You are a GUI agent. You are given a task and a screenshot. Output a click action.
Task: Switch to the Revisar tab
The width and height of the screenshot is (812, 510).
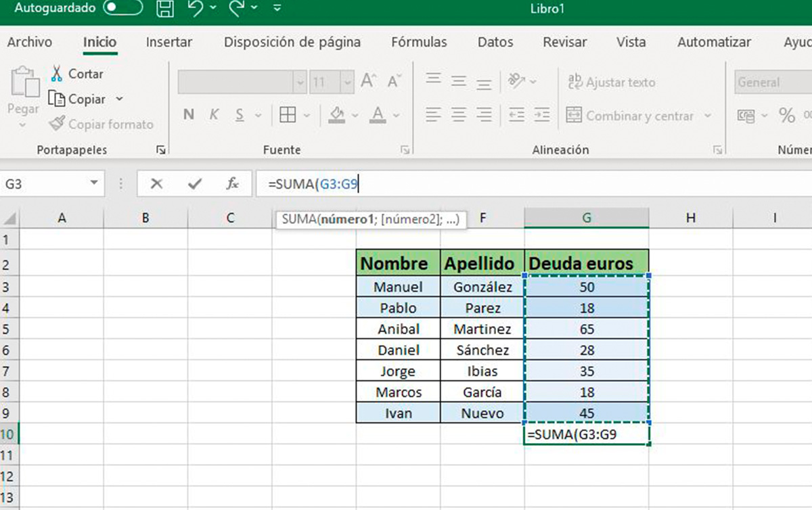[x=565, y=42]
